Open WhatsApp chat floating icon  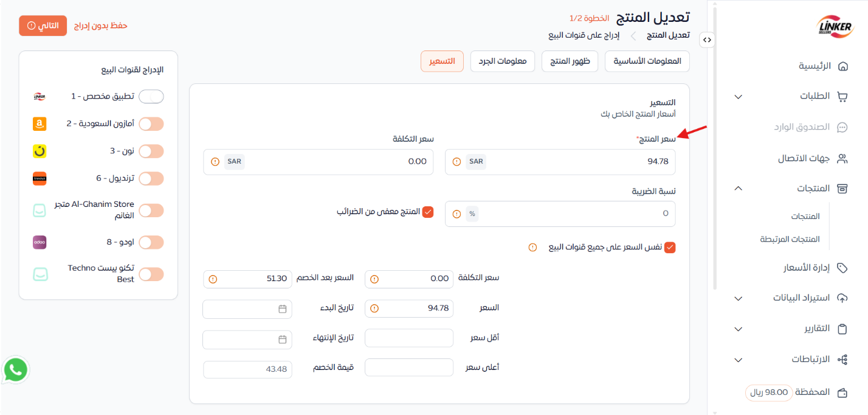[15, 369]
